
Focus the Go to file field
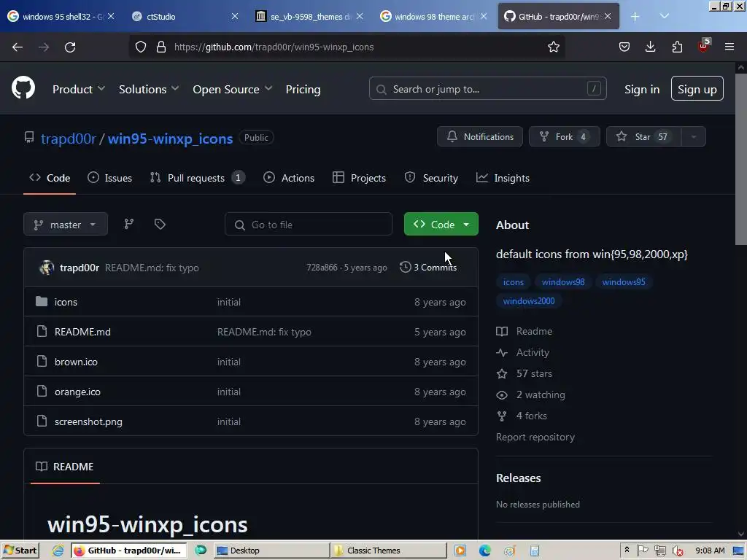coord(309,225)
